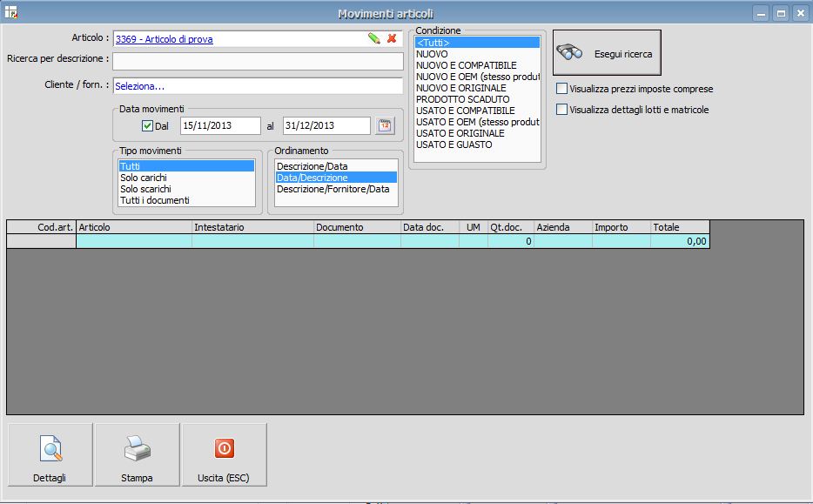Close the Movimenti articoli window
This screenshot has height=504, width=813.
pos(801,13)
